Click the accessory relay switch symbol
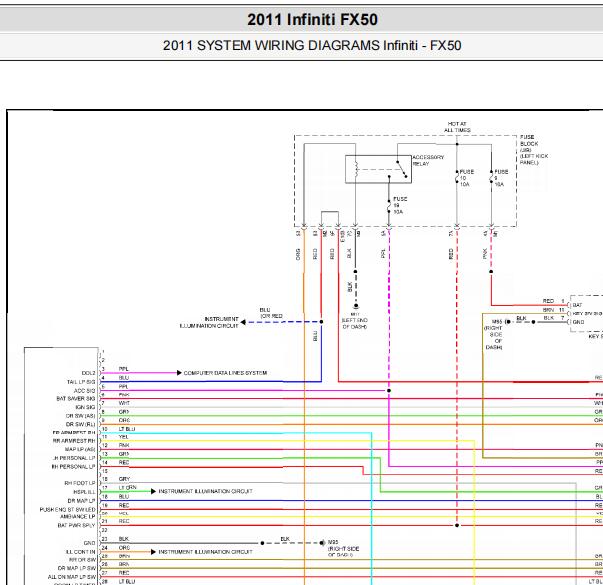This screenshot has width=603, height=585. [402, 169]
